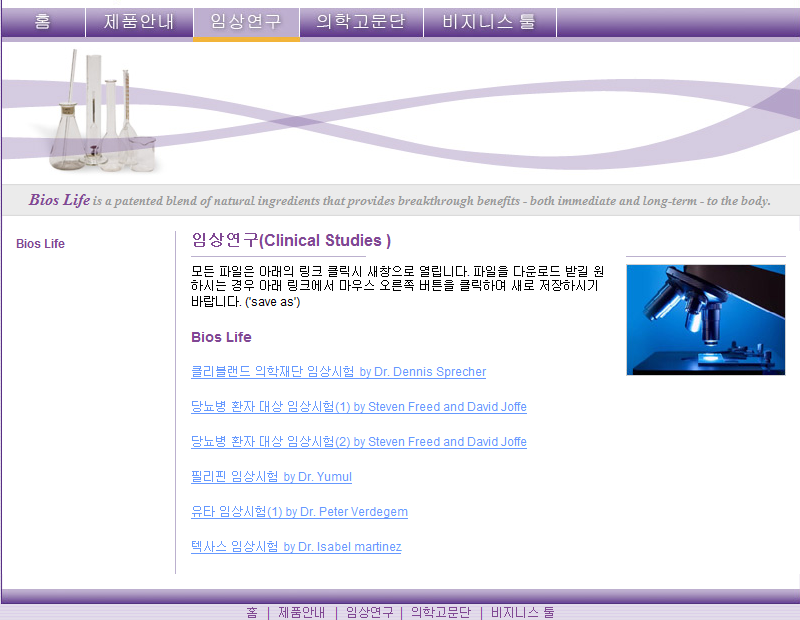800x620 pixels.
Task: Click the paragraph mentioning 'save as'
Action: click(397, 286)
